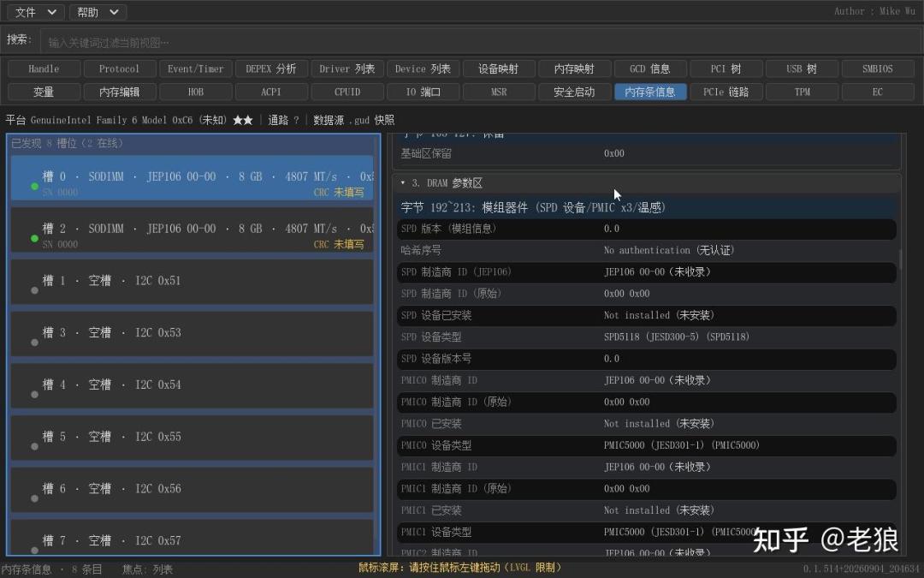Open the 帮助 dropdown menu
924x578 pixels.
[98, 12]
